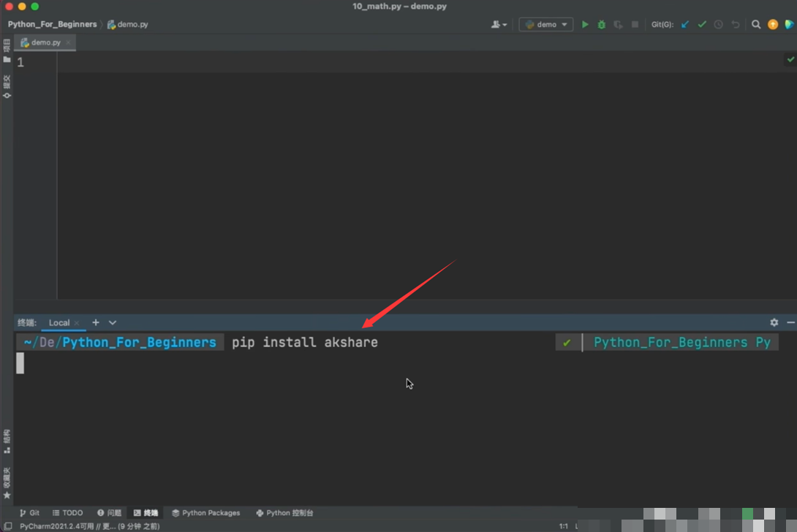Screen dimensions: 797x532
Task: Click the PyCharm 2021.2.4 update notification
Action: click(x=89, y=526)
